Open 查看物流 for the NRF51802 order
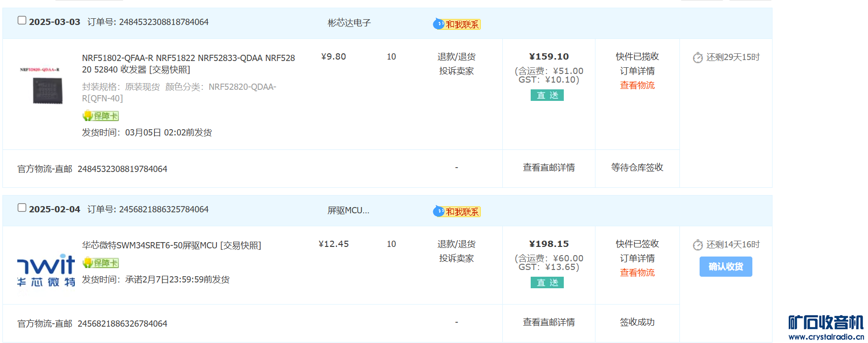 (x=637, y=85)
